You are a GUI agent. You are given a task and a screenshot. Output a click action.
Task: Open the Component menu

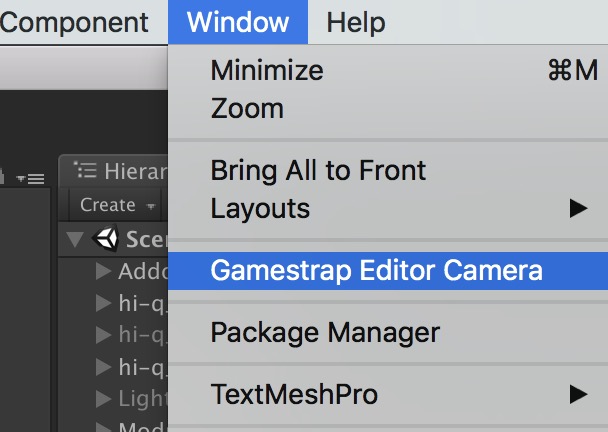74,22
